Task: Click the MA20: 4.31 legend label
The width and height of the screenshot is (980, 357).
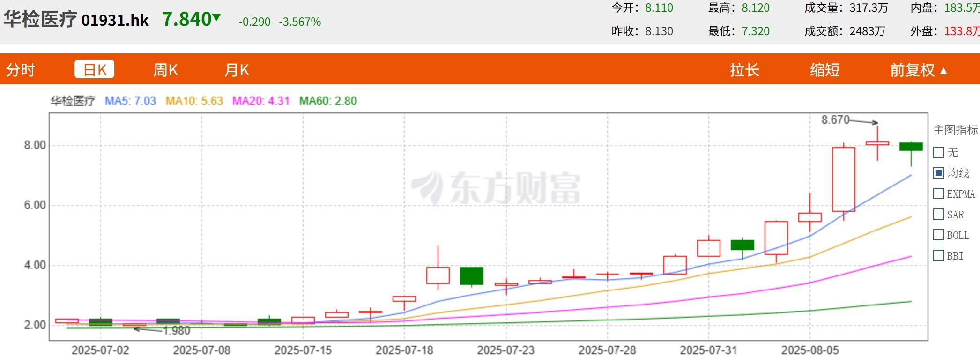Action: (261, 101)
